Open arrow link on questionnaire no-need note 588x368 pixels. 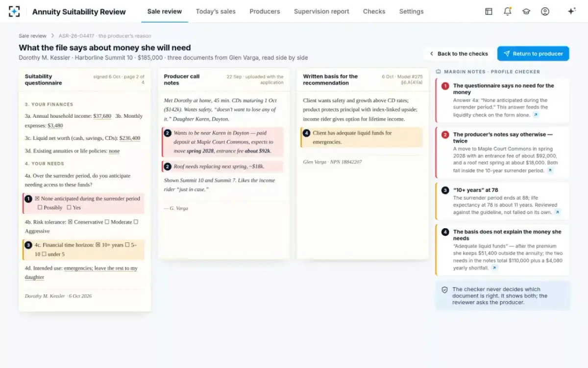click(536, 115)
